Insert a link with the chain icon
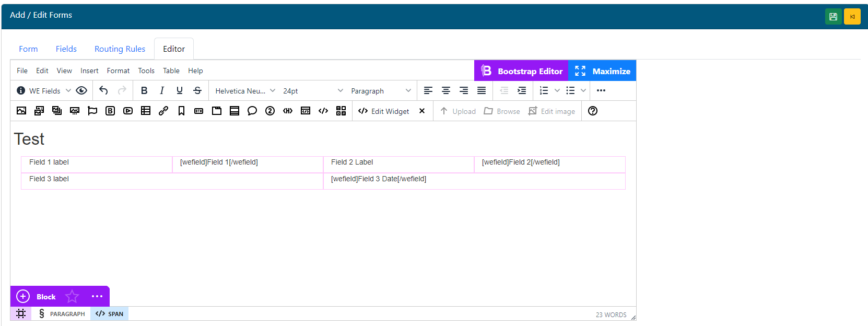This screenshot has height=326, width=868. (163, 111)
